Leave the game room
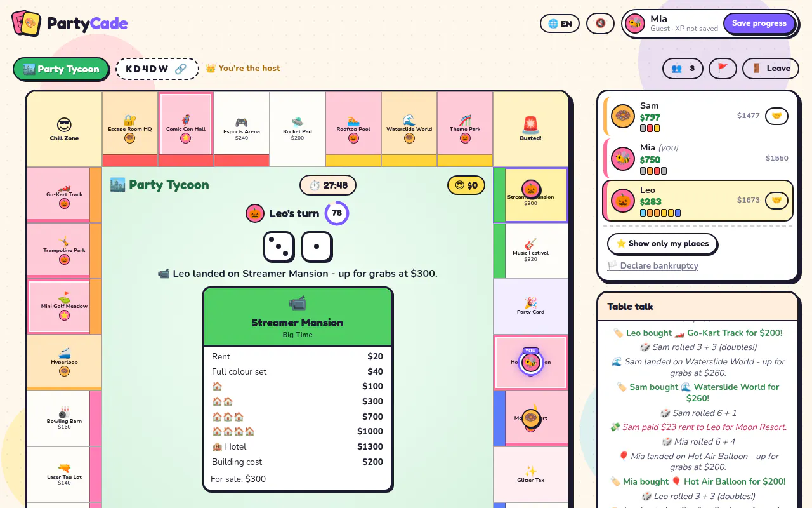Image resolution: width=812 pixels, height=508 pixels. click(771, 69)
